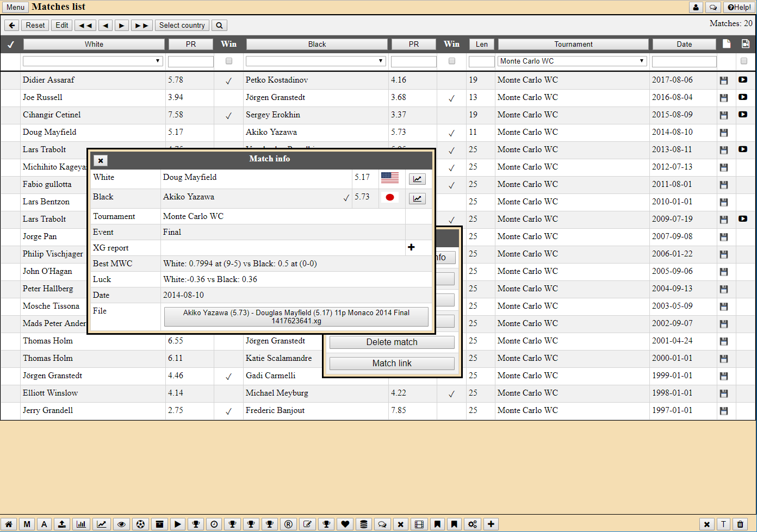
Task: Click the magnifier search icon in the toolbar
Action: tap(219, 26)
